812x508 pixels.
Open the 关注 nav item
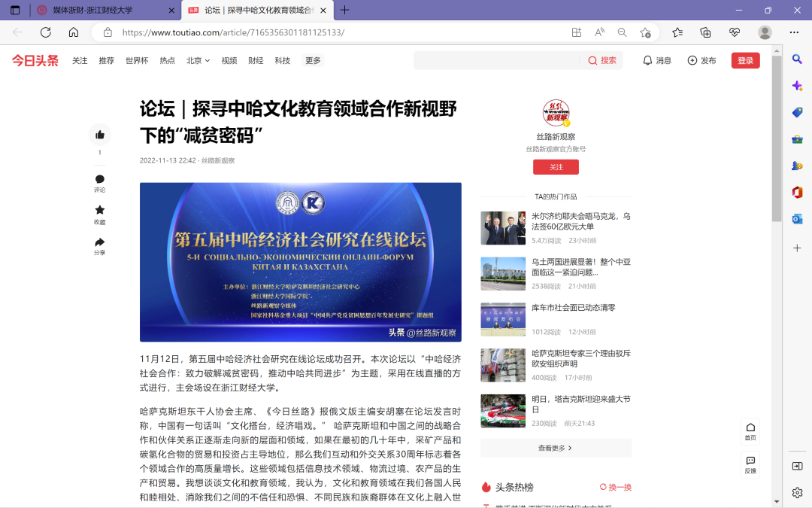click(80, 61)
